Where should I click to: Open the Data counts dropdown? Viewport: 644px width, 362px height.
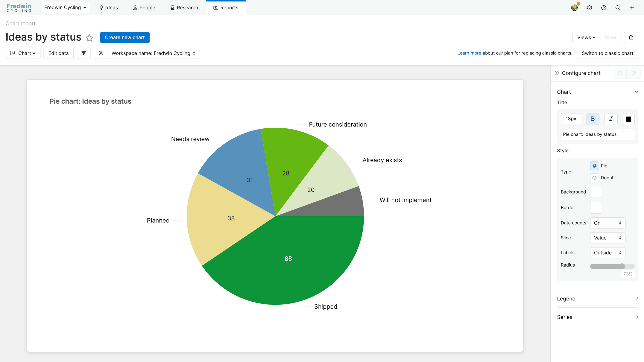click(x=608, y=223)
